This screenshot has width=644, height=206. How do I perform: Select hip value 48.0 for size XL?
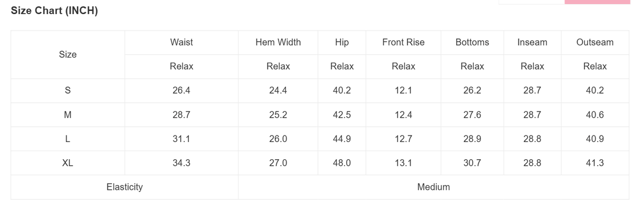(x=342, y=163)
